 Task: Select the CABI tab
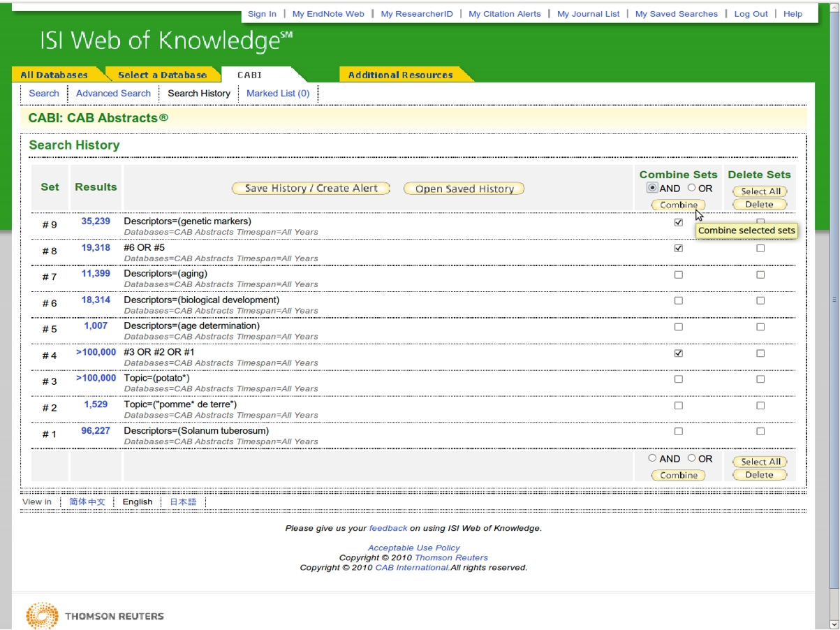250,75
